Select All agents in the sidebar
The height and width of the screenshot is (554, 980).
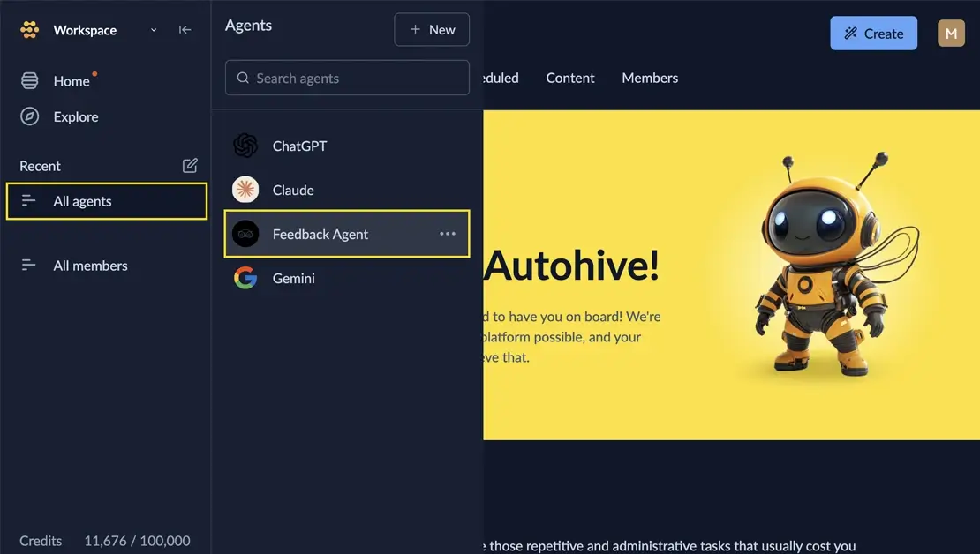(x=107, y=201)
